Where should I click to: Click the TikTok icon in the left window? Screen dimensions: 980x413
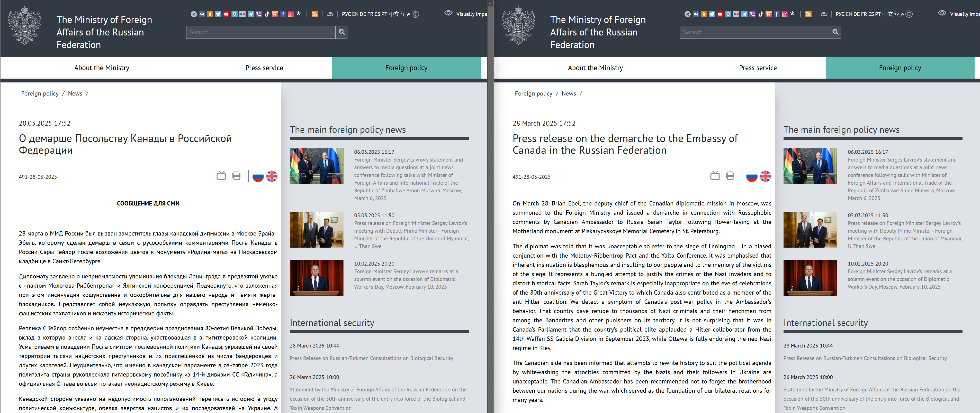pos(267,14)
